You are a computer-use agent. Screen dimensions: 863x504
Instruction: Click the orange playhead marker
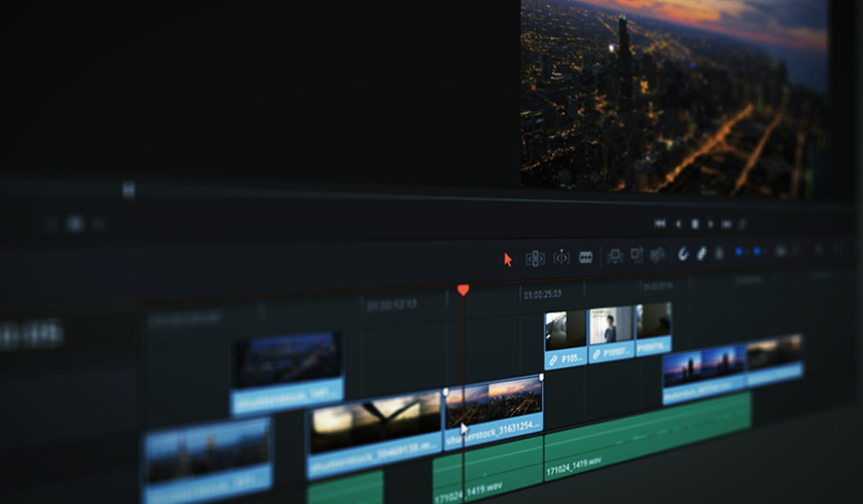465,290
